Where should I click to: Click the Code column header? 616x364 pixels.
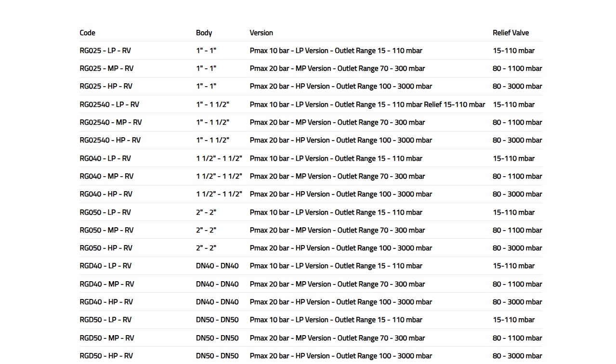(87, 33)
